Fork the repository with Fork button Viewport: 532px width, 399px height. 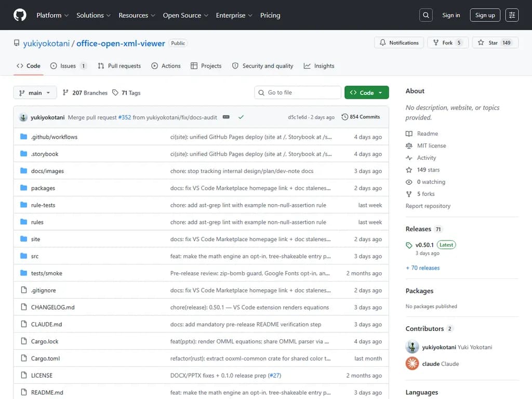447,43
